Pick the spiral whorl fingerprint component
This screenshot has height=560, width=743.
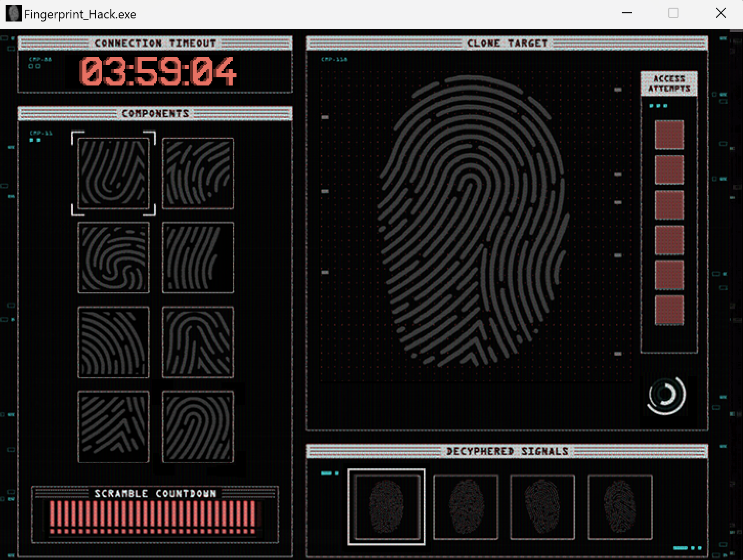[x=114, y=258]
